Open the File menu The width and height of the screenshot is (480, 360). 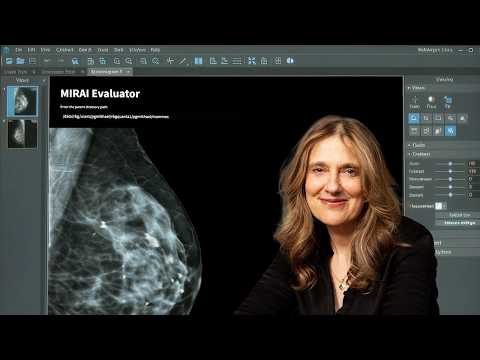[x=19, y=50]
